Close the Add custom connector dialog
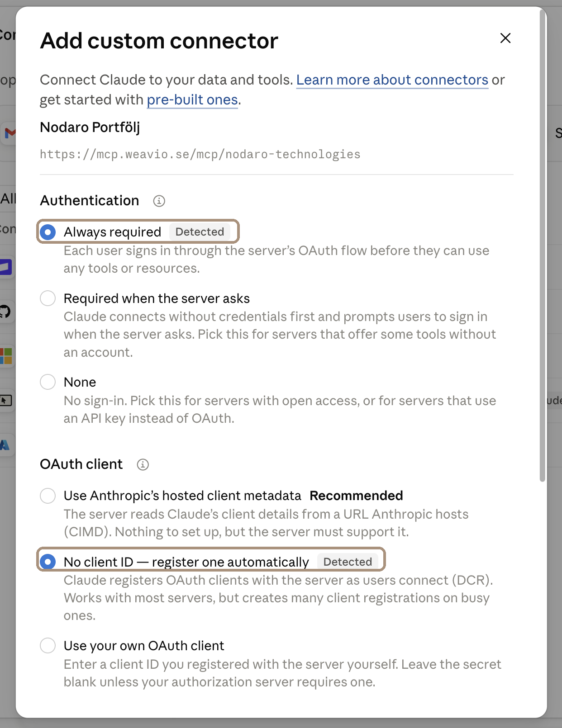The image size is (562, 728). [x=505, y=38]
